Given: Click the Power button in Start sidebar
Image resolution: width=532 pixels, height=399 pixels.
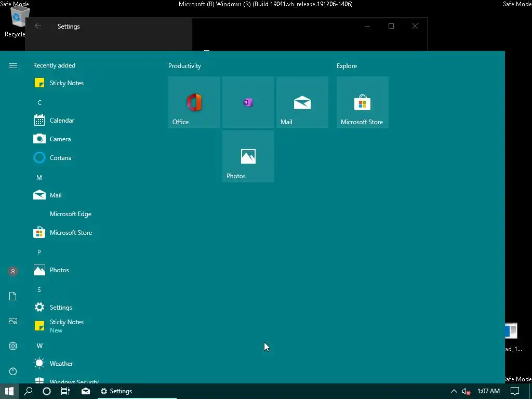Looking at the screenshot, I should click(13, 371).
